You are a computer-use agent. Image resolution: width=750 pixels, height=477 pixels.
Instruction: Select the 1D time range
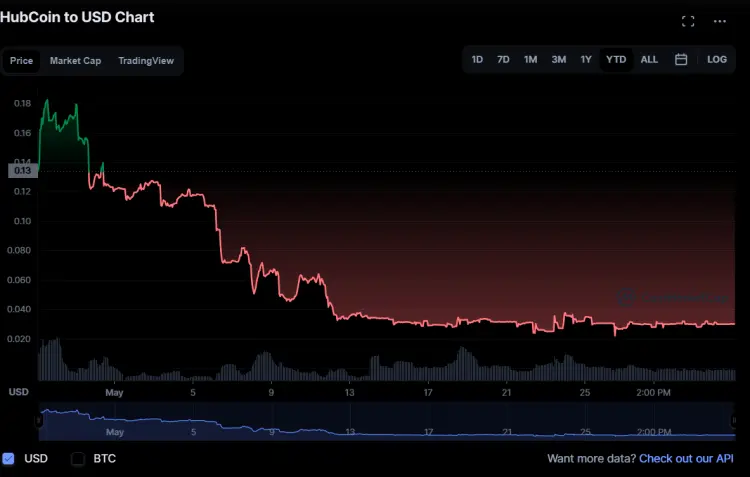pos(477,59)
